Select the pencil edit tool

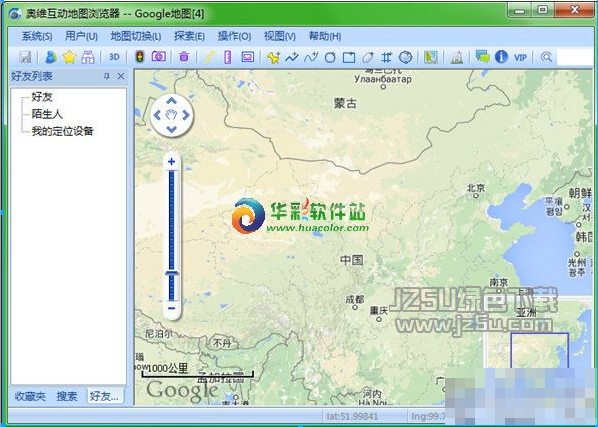click(368, 58)
